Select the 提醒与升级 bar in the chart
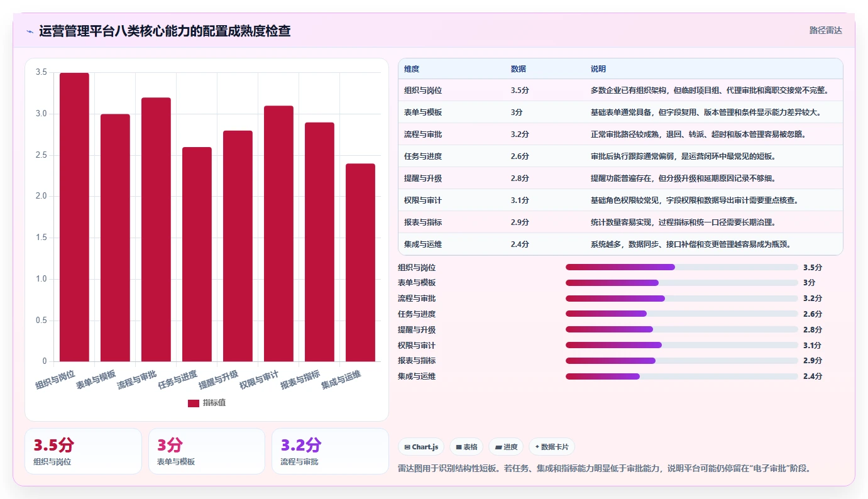This screenshot has height=499, width=868. [238, 246]
